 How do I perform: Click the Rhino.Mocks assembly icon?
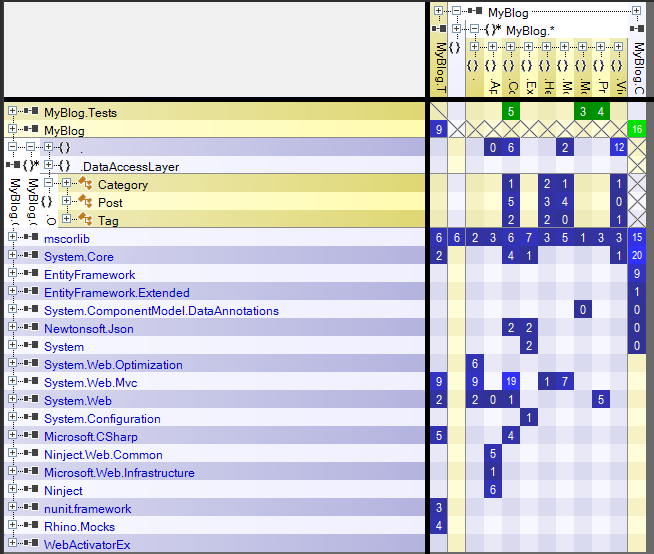(31, 524)
